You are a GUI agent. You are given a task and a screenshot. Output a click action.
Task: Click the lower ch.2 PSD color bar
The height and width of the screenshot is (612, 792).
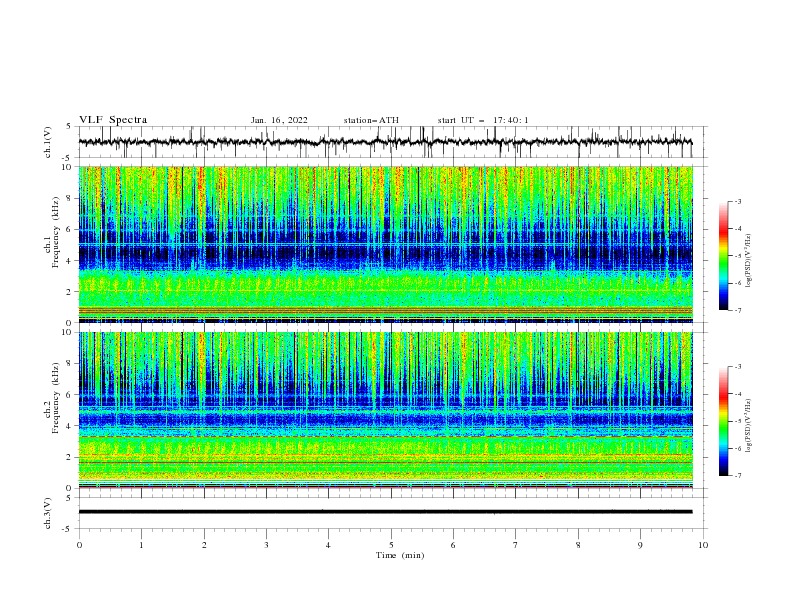[723, 421]
